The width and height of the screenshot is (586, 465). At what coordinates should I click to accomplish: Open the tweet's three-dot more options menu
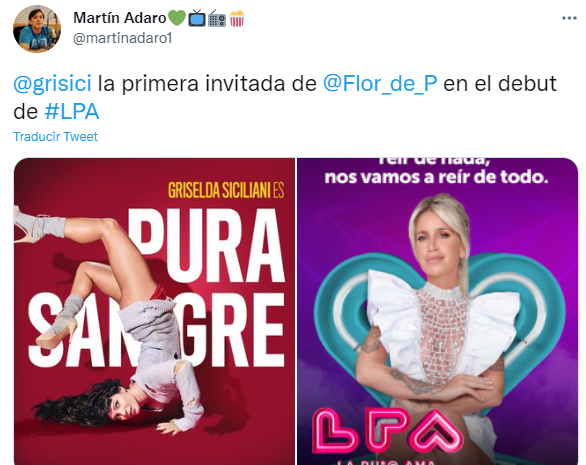(x=569, y=18)
